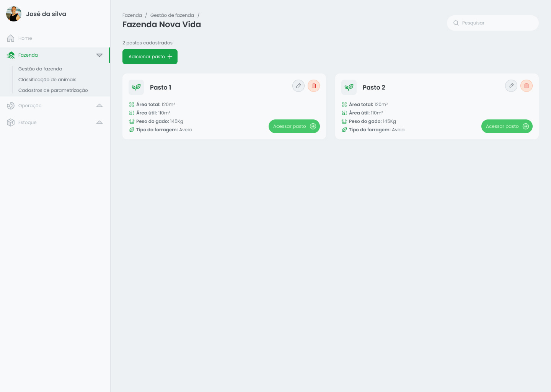This screenshot has height=392, width=551.
Task: Select Classificação de animais in the sidebar
Action: 47,79
